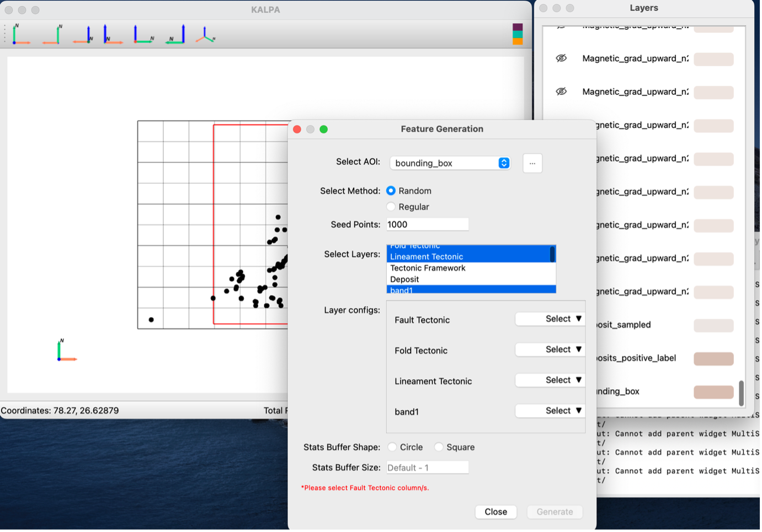Click the green zoom button of Feature Generation
Screen dimensions: 762x532
pyautogui.click(x=324, y=129)
